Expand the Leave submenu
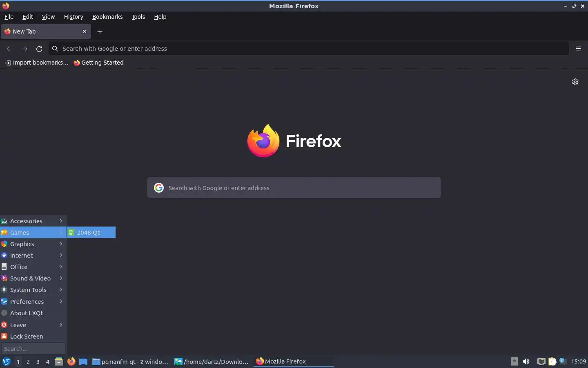The height and width of the screenshot is (368, 588). [33, 325]
